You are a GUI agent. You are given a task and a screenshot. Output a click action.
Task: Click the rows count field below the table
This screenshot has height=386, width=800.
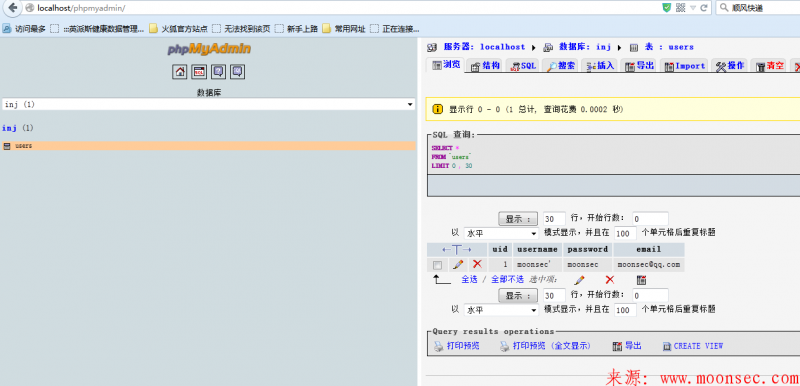[x=554, y=296]
